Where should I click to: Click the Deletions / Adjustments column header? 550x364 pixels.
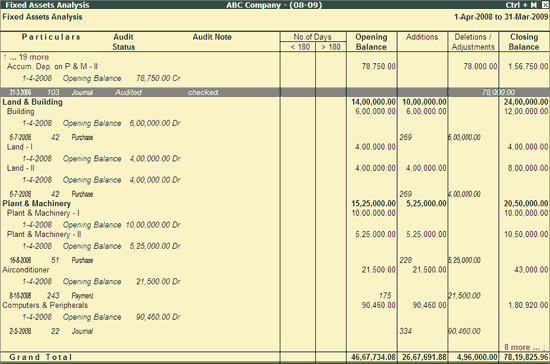coord(473,42)
